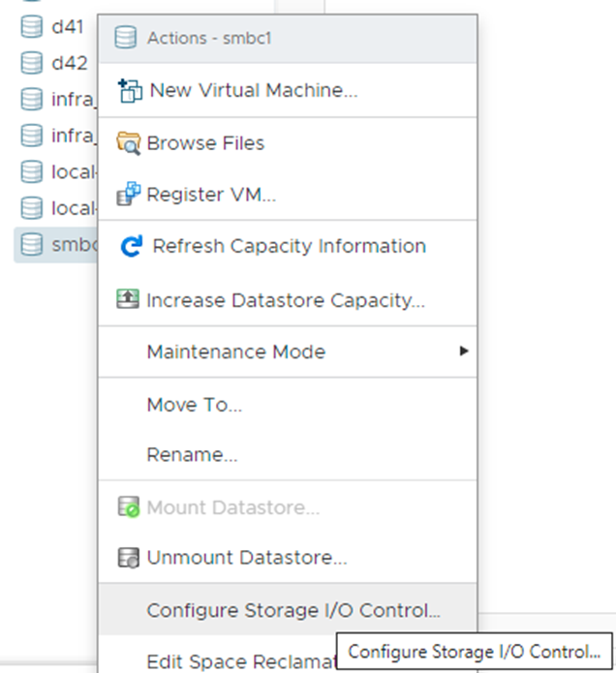
Task: Click the New Virtual Machine icon
Action: [129, 91]
